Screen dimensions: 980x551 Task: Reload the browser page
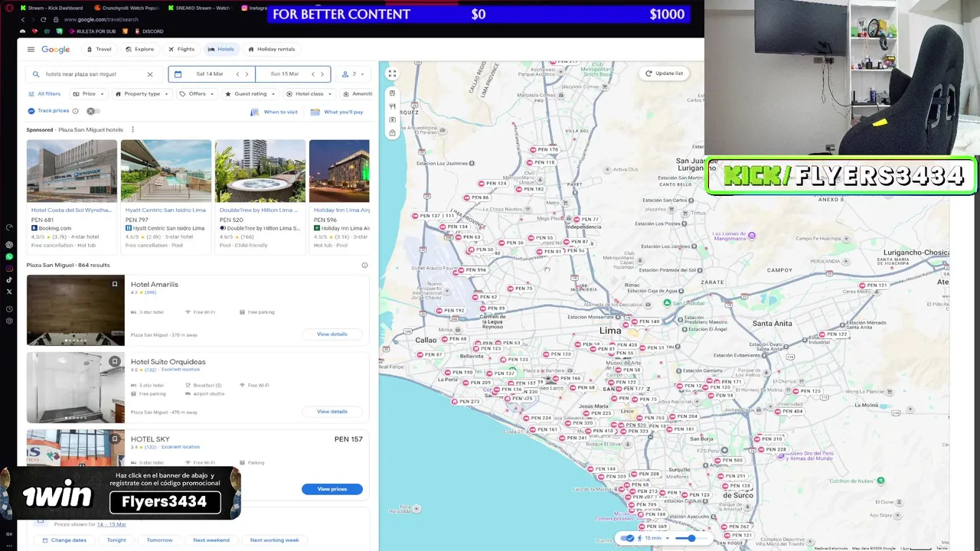[43, 19]
